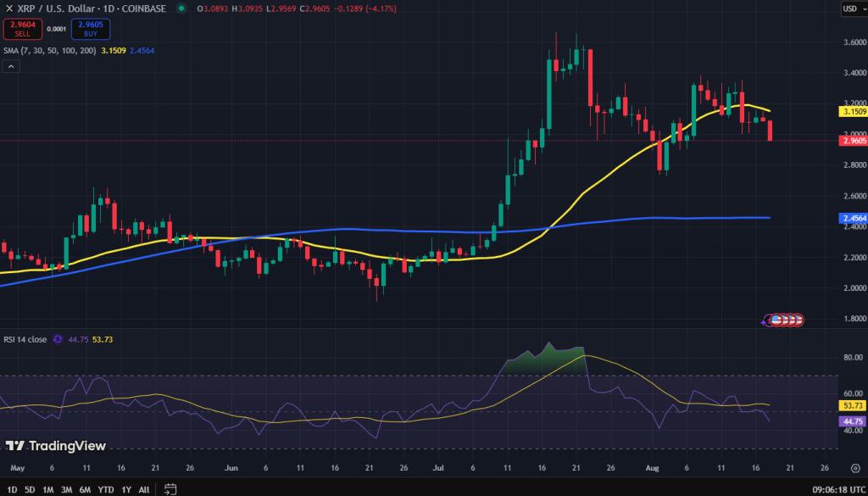Image resolution: width=868 pixels, height=496 pixels.
Task: Open the chart settings hexagon icon
Action: coord(855,468)
